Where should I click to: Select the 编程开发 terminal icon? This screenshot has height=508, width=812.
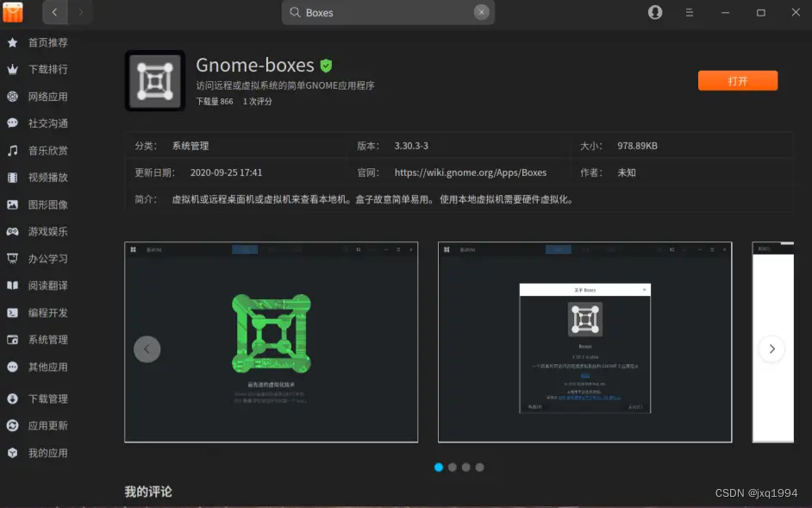(12, 312)
